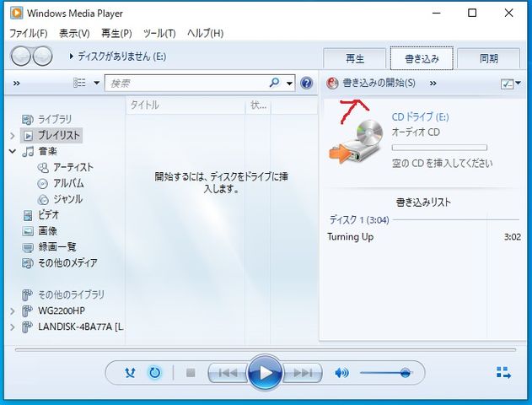Adjust the volume slider

(386, 373)
